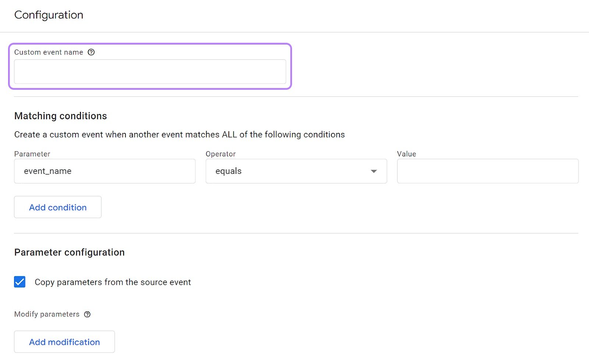589x364 pixels.
Task: Select Add modification to modify parameters
Action: tap(64, 342)
